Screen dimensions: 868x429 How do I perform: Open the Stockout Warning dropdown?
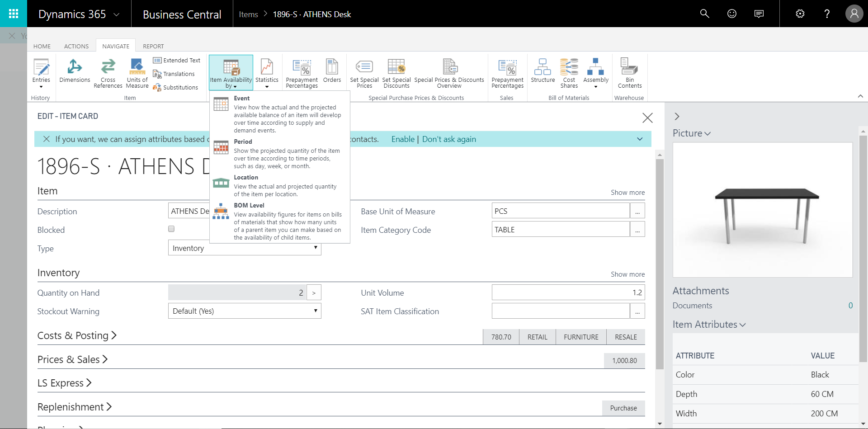coord(245,311)
